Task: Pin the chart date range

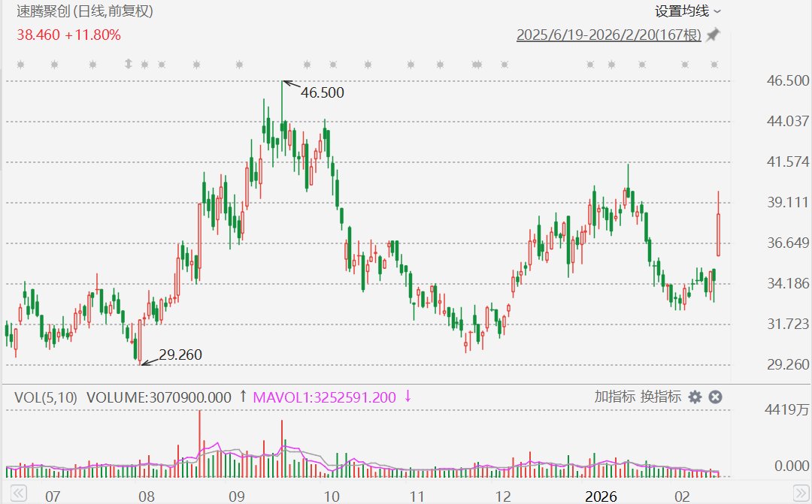Action: pyautogui.click(x=713, y=35)
